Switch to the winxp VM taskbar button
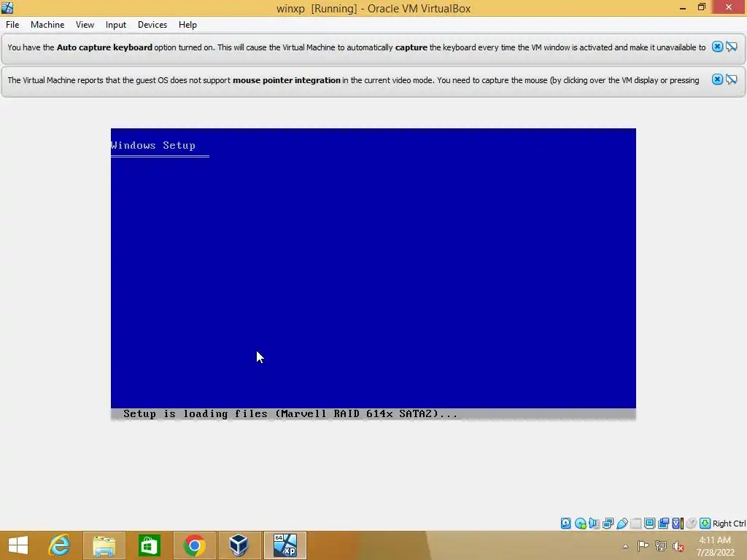Screen dimensions: 747x560 point(285,545)
